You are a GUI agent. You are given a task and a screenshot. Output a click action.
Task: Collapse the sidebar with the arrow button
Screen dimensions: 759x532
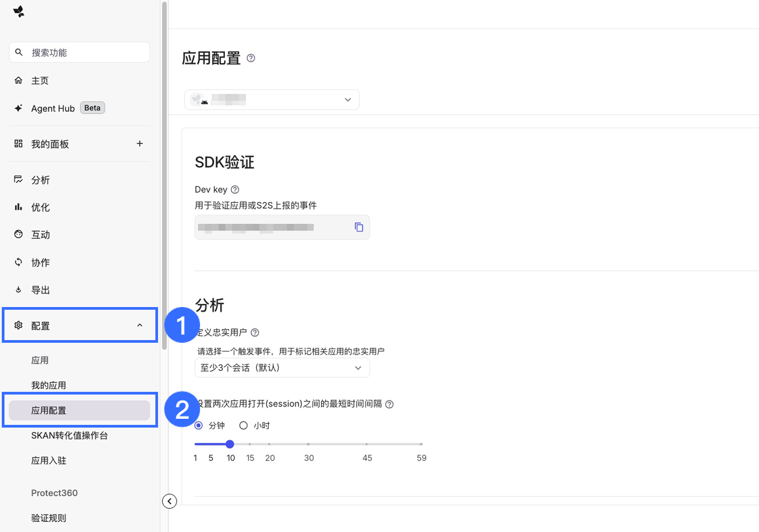[170, 501]
